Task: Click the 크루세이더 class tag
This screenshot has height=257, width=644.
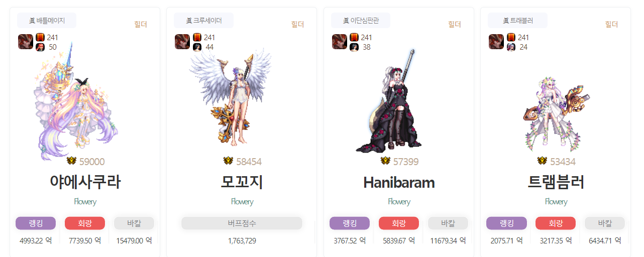Action: coord(203,21)
